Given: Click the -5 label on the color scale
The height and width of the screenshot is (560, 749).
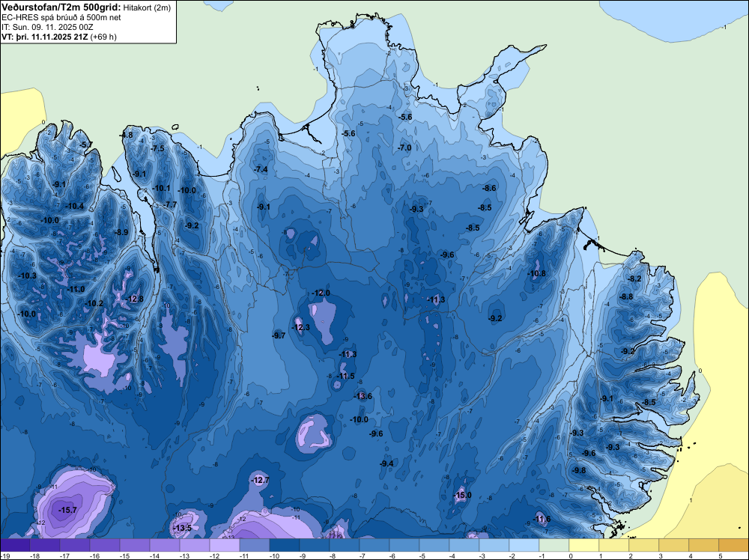Looking at the screenshot, I should (422, 556).
